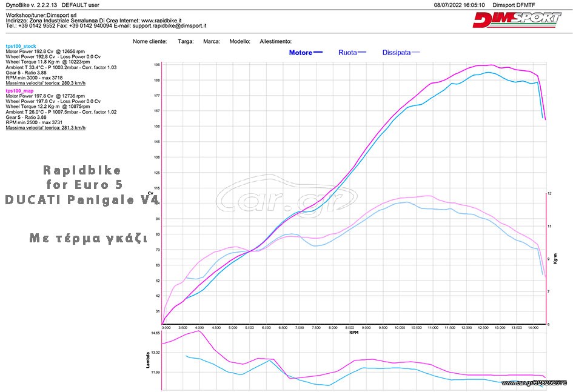Click the Nome cliente field label
The width and height of the screenshot is (573, 392).
pyautogui.click(x=150, y=41)
